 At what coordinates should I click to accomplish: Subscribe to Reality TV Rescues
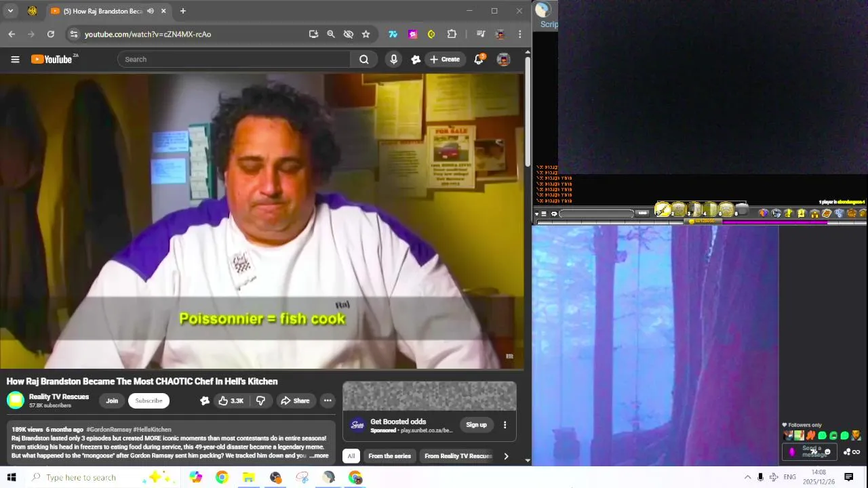pyautogui.click(x=149, y=401)
